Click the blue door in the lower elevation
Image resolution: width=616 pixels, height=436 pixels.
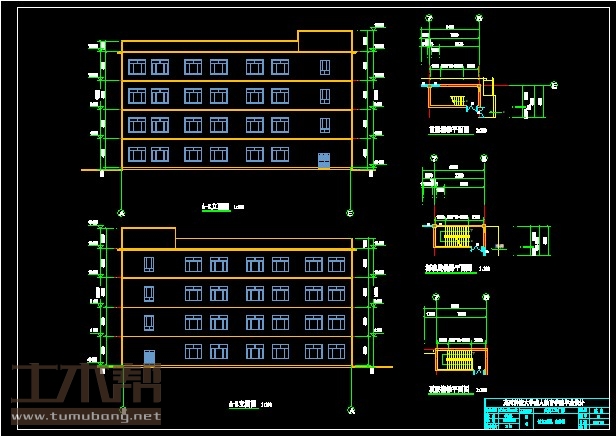tap(149, 357)
